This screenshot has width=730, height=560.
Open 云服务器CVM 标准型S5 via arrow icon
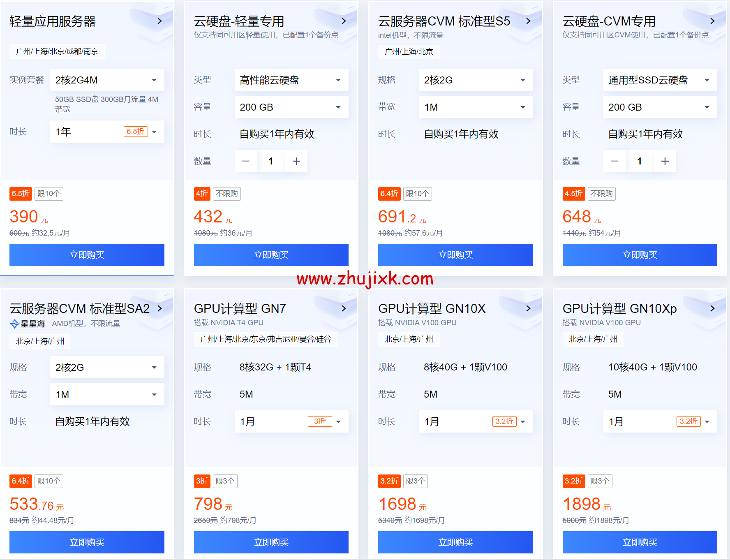[x=529, y=21]
